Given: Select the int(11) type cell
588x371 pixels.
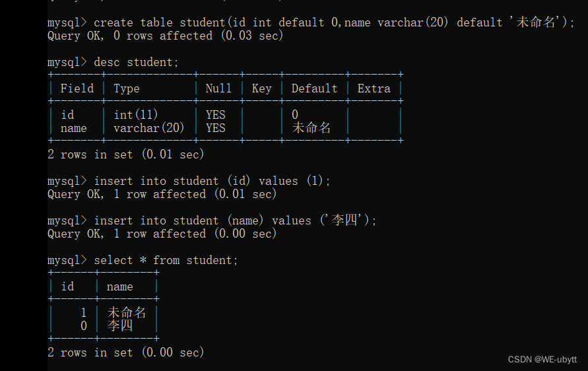Looking at the screenshot, I should click(135, 115).
